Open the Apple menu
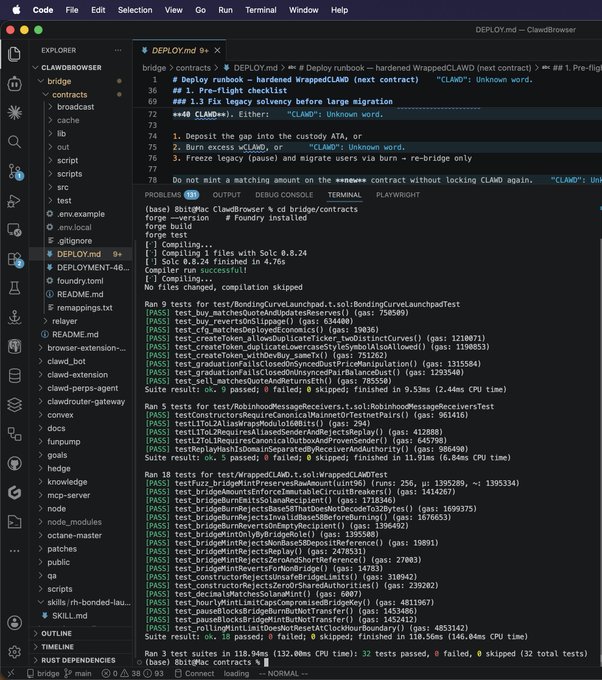 [16, 10]
